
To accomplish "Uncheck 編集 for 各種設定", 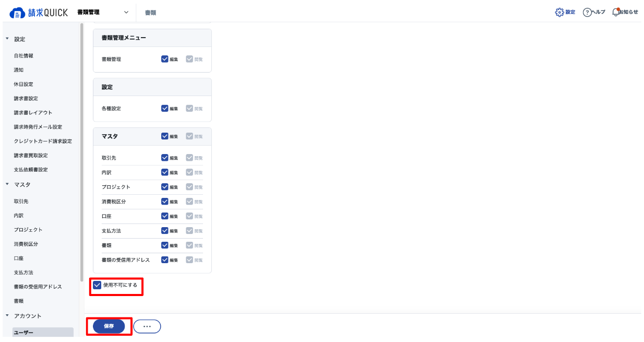I will pos(165,109).
